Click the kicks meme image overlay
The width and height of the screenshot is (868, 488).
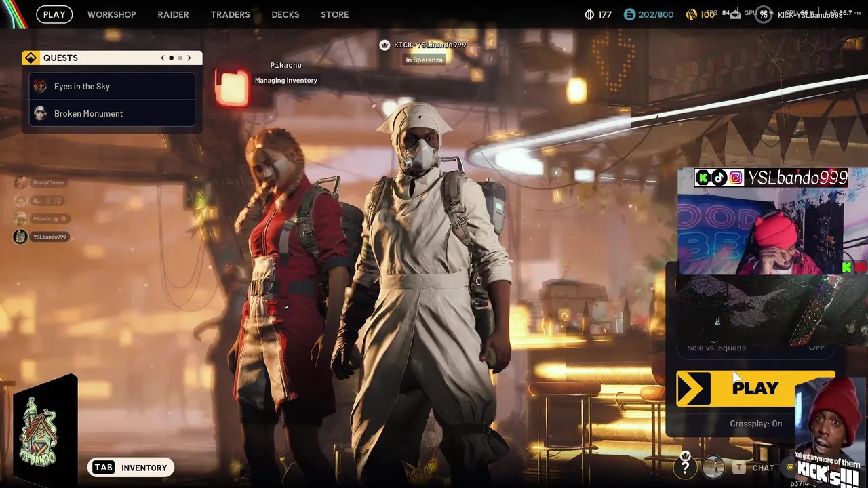(831, 432)
